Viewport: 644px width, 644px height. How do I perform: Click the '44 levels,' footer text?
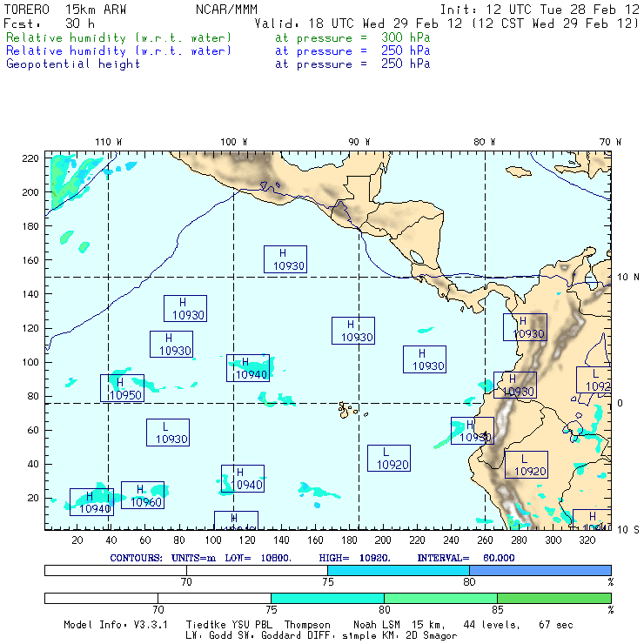[492, 625]
